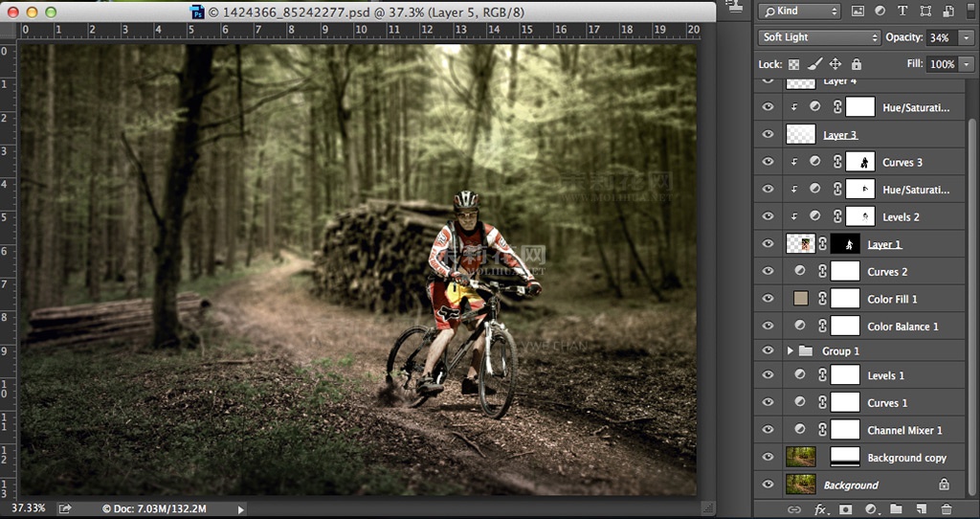Create a new layer icon
Viewport: 980px width, 519px height.
(922, 509)
